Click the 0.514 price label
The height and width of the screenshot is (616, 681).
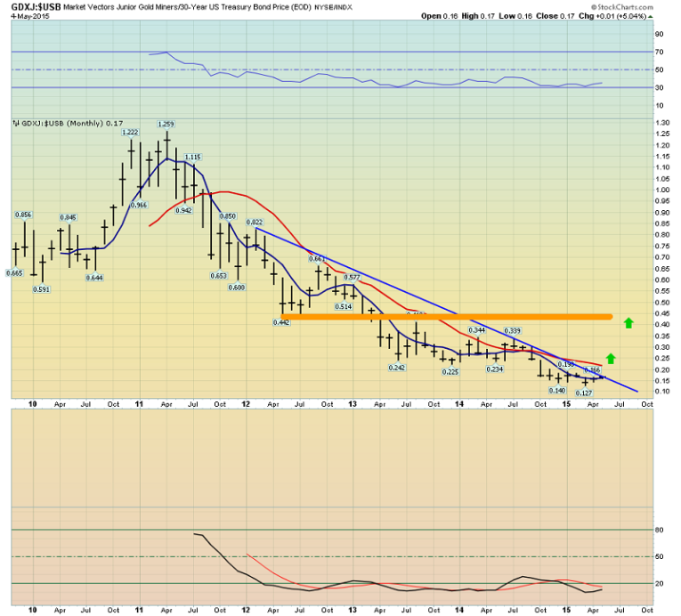coord(344,307)
